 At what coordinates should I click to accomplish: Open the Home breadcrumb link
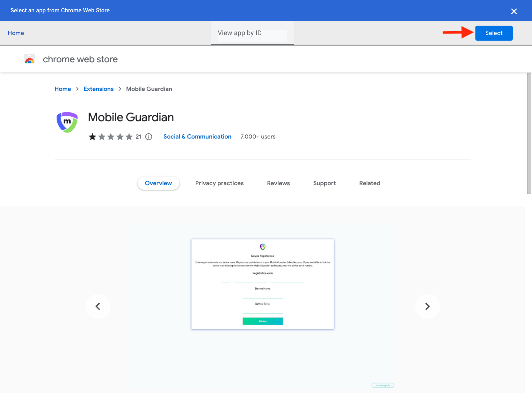click(x=63, y=89)
